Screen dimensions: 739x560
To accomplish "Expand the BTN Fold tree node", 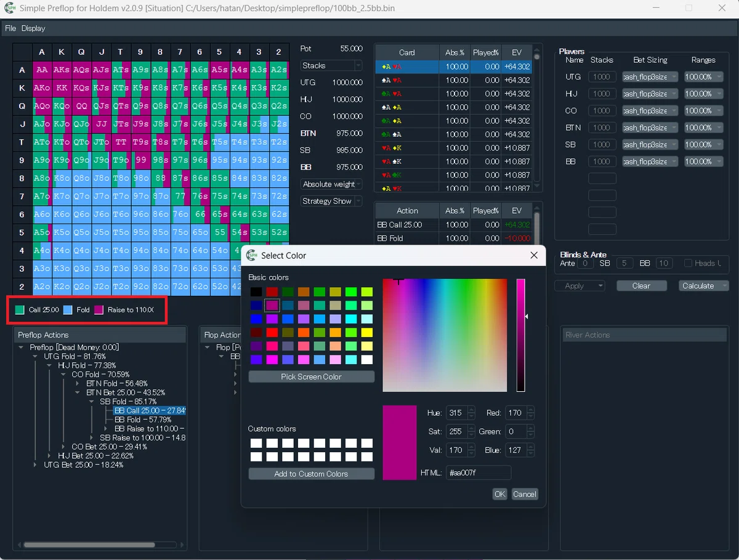I will [78, 383].
